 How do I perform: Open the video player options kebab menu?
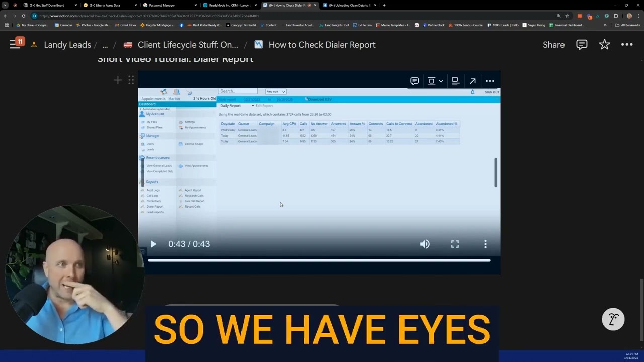(x=485, y=244)
